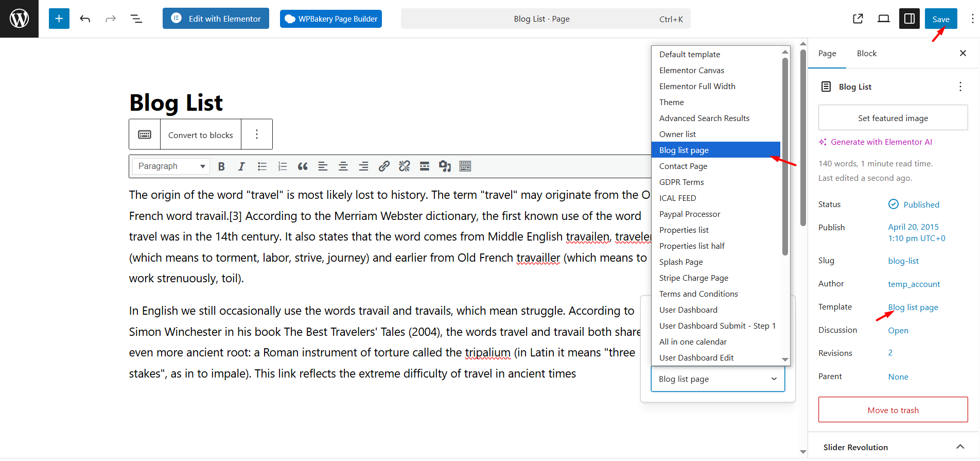Toggle the classic toolbar kitchen sink
Screen dimensions: 980x461
(465, 166)
